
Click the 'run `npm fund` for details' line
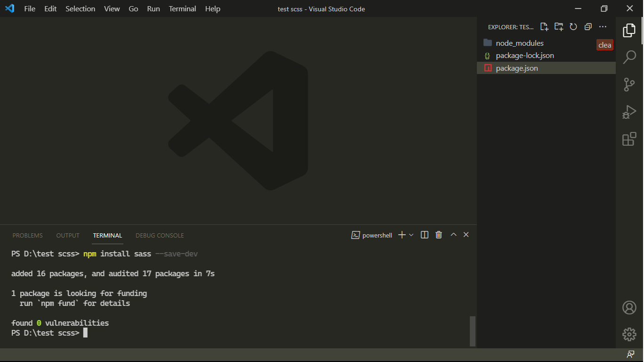pos(75,303)
